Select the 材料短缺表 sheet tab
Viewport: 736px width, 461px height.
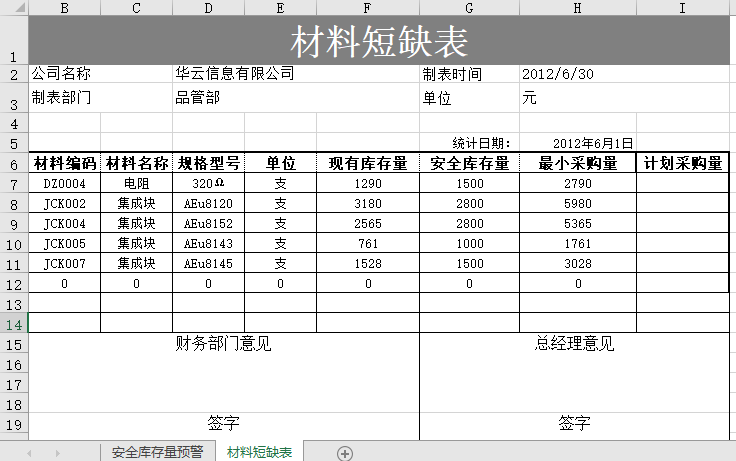[259, 452]
